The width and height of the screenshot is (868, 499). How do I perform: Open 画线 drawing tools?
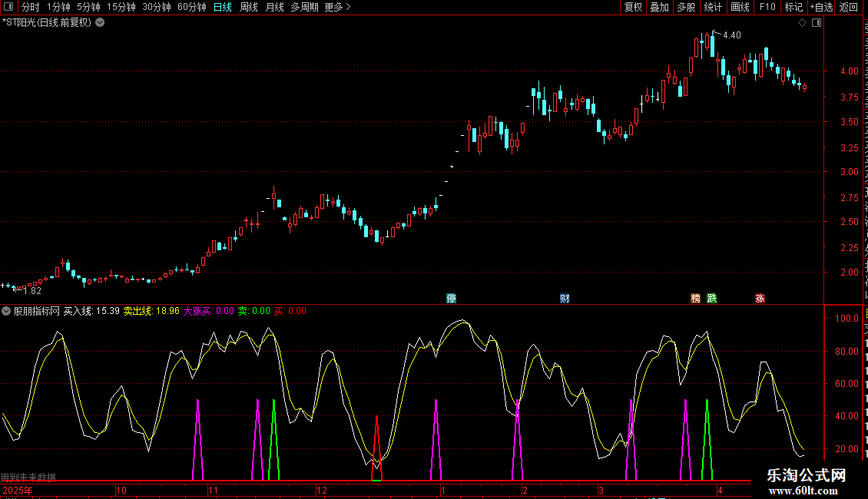click(740, 7)
